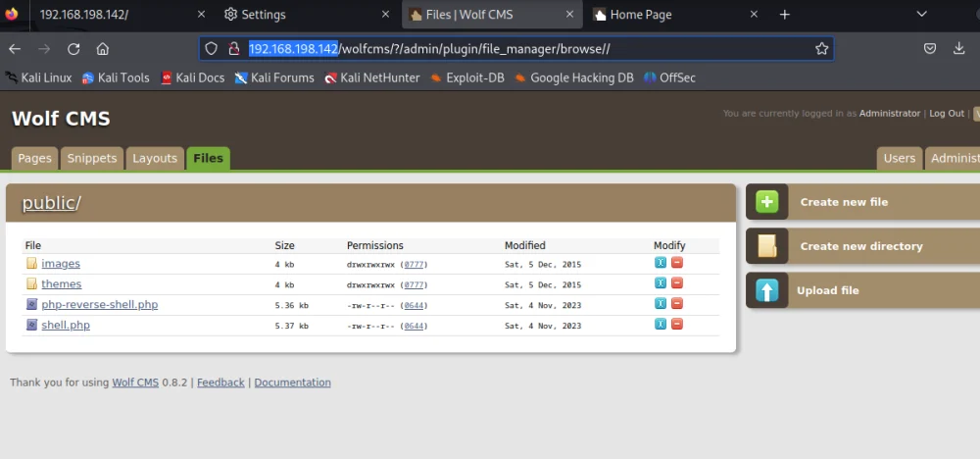Click the Create new file button

pyautogui.click(x=862, y=202)
